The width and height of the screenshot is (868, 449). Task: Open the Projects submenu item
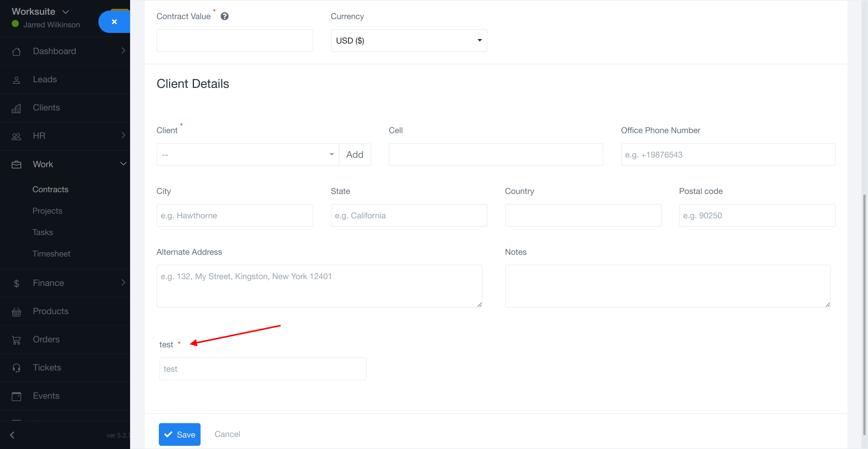(47, 211)
